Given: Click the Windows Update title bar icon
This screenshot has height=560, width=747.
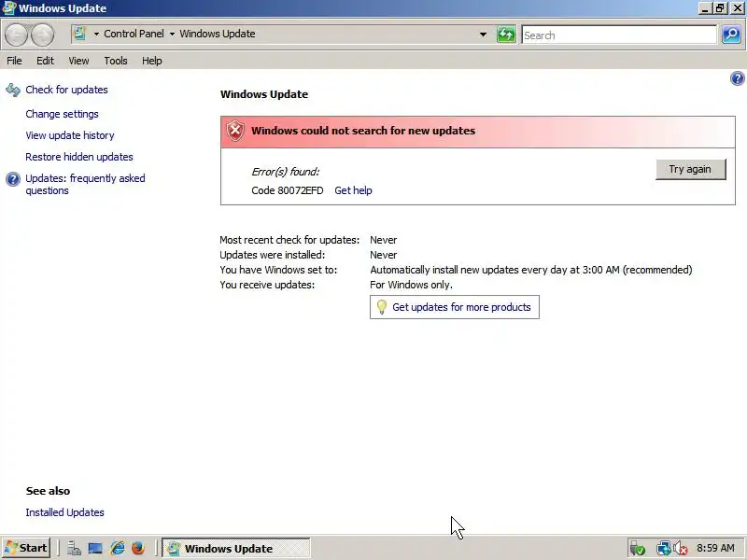Looking at the screenshot, I should tap(9, 8).
